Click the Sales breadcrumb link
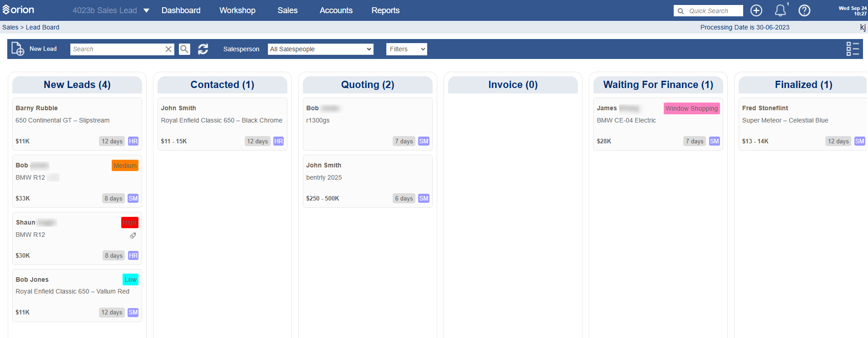Screen dimensions: 868x338 click(x=10, y=27)
